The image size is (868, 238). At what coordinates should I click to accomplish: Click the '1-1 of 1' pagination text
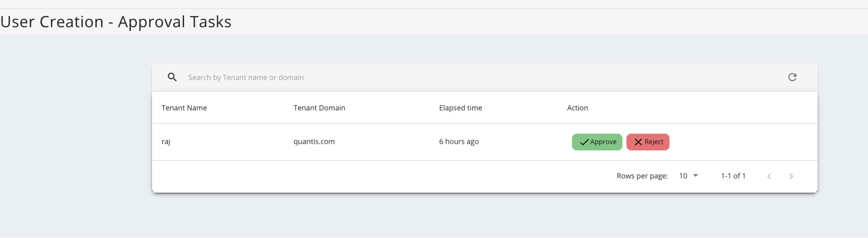point(733,176)
